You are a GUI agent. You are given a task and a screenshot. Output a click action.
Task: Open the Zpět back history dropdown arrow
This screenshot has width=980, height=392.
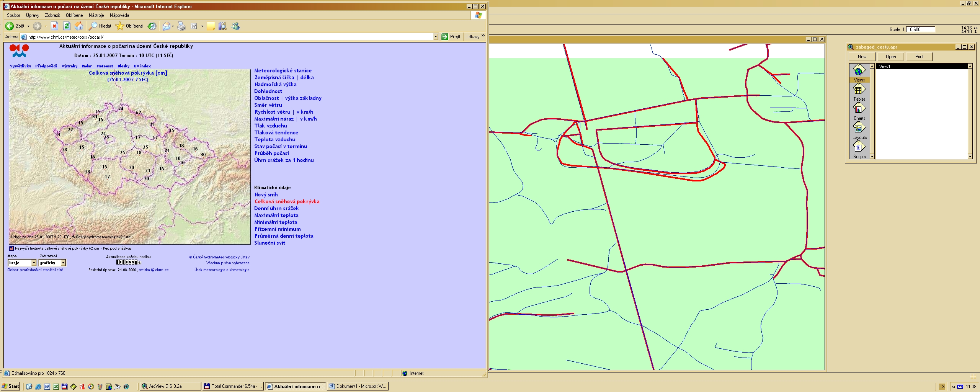(28, 26)
